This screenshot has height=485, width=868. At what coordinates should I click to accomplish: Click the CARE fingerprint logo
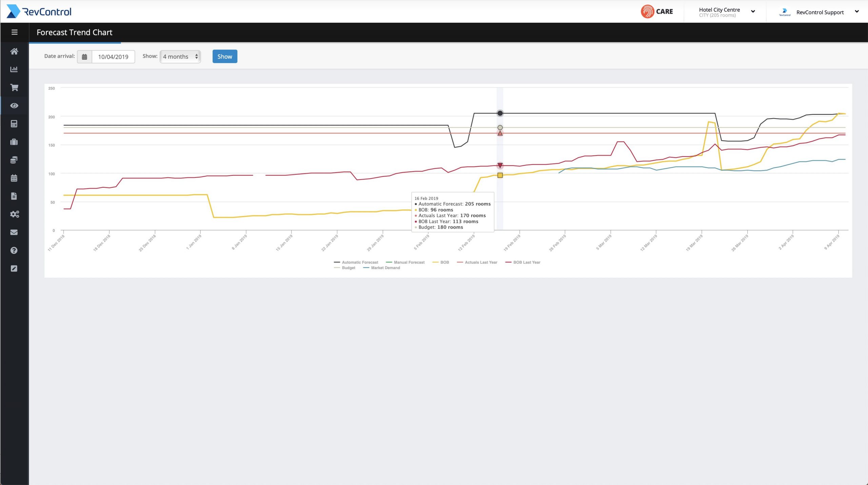(x=657, y=12)
